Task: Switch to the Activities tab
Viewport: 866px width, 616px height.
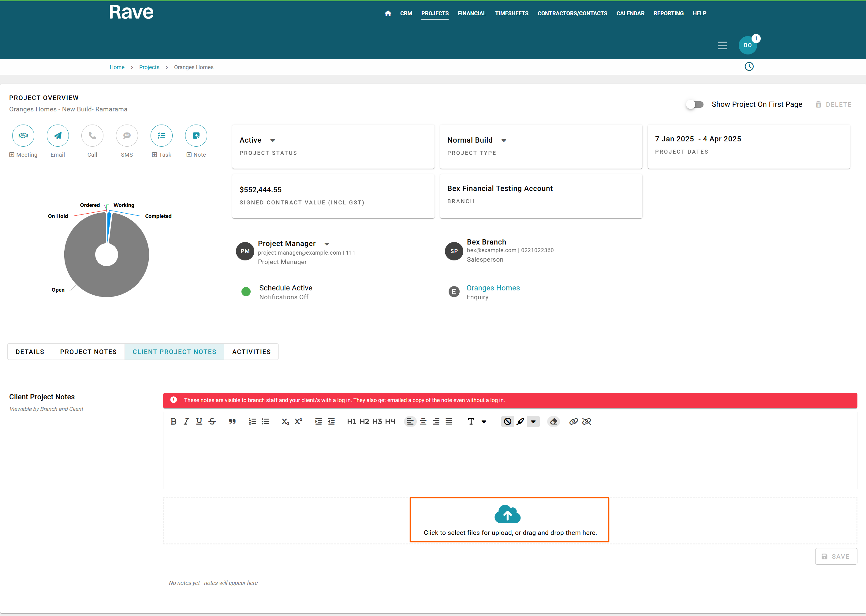Action: [251, 352]
